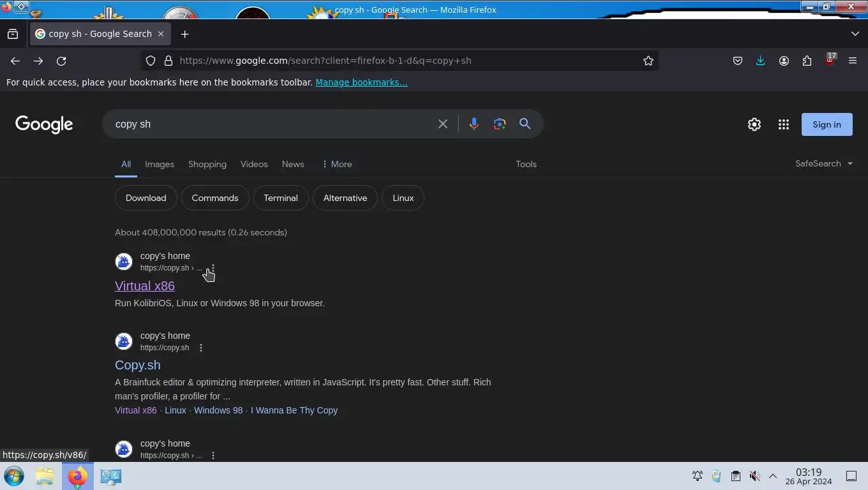Image resolution: width=868 pixels, height=490 pixels.
Task: Open Google quick settings gear
Action: coord(754,124)
